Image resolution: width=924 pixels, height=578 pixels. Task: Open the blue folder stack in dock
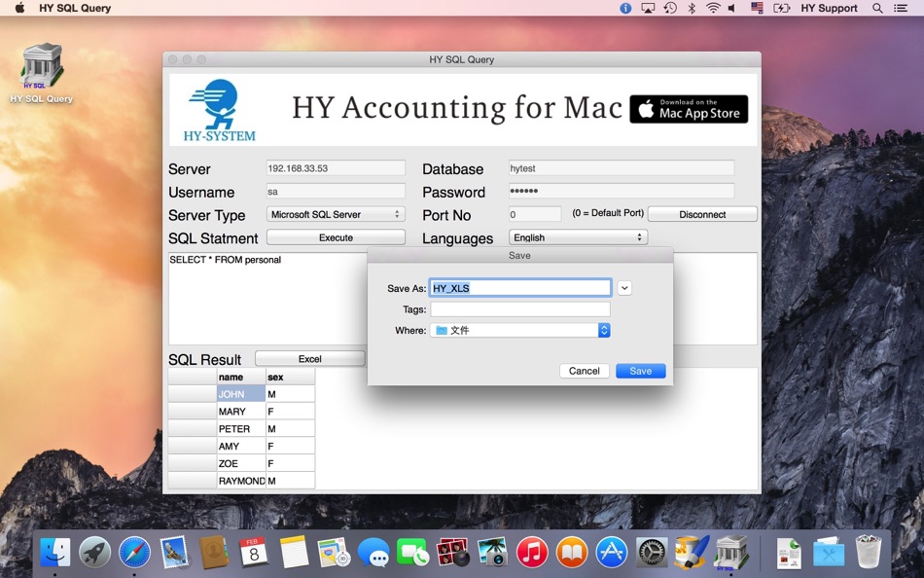click(829, 553)
